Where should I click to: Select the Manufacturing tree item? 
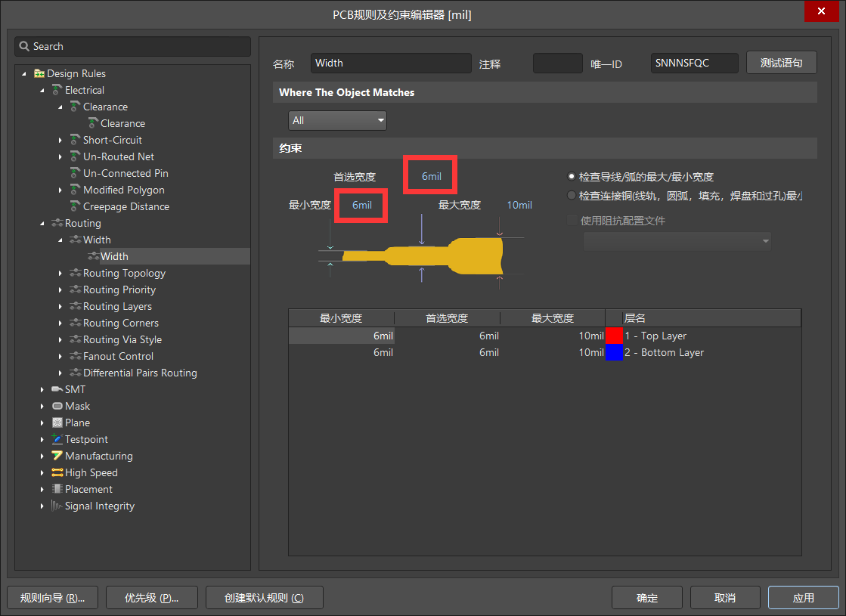coord(99,456)
